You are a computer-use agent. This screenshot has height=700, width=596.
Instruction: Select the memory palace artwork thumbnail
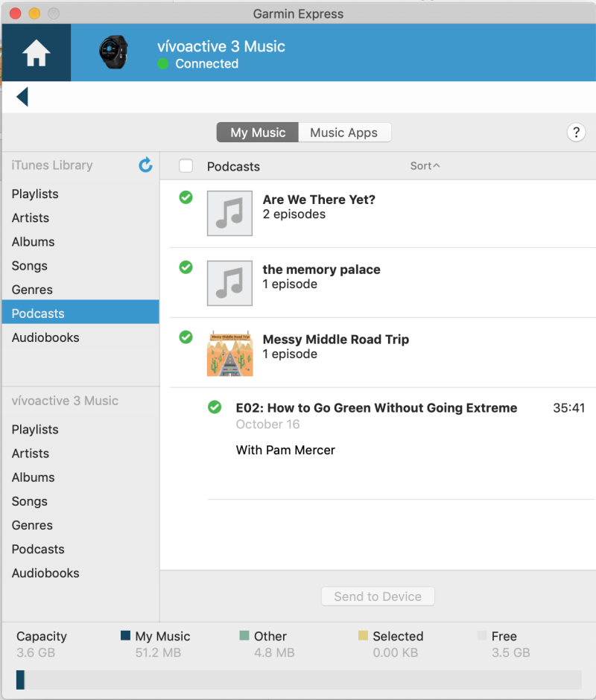[229, 283]
